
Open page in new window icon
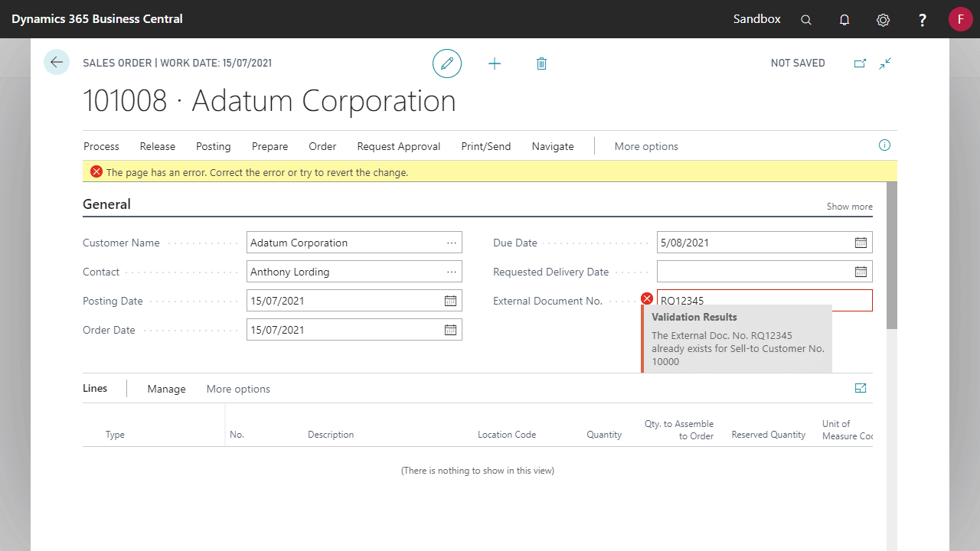(860, 64)
